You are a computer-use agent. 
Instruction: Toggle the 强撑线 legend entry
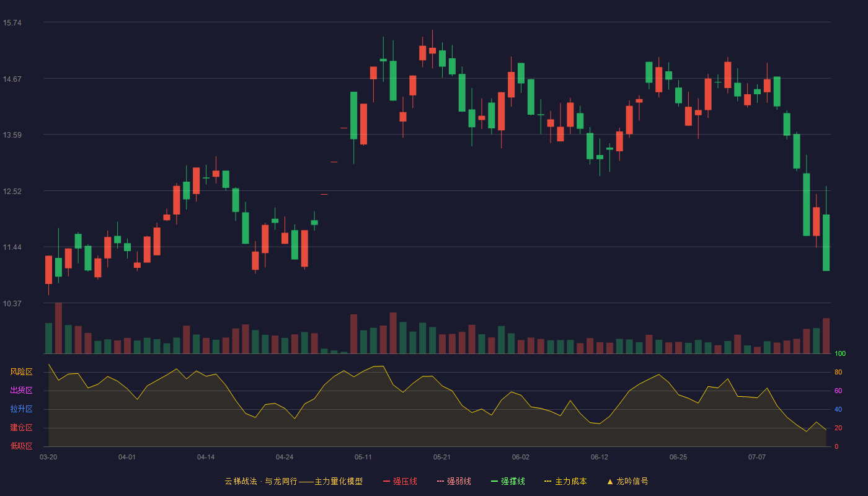tap(508, 481)
